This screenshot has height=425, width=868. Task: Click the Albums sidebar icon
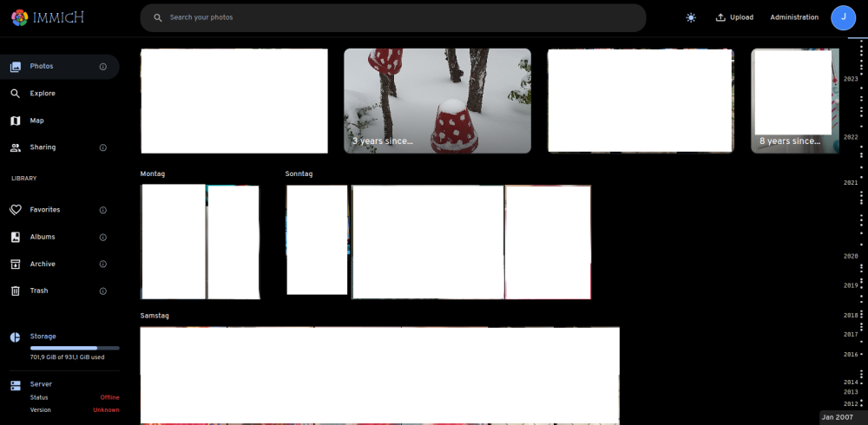tap(16, 237)
